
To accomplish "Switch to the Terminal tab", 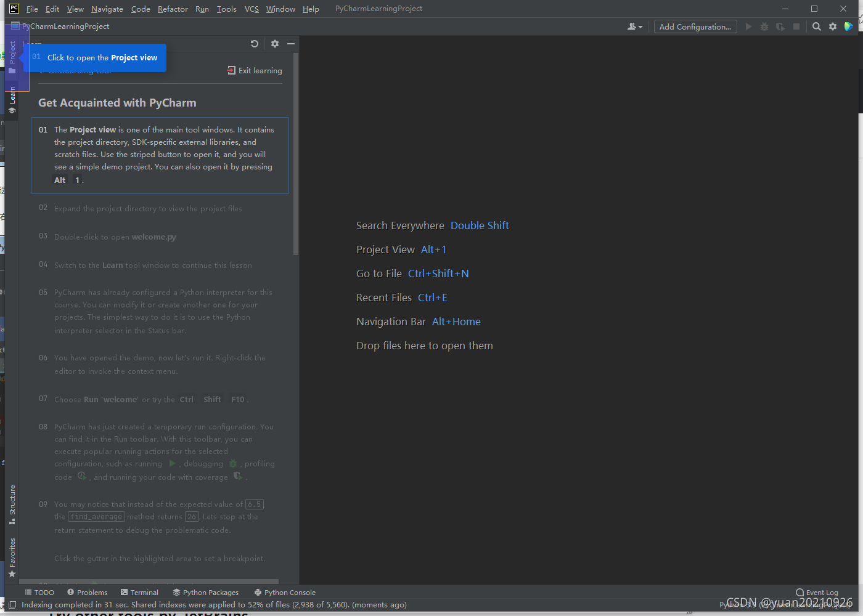I will (x=140, y=592).
